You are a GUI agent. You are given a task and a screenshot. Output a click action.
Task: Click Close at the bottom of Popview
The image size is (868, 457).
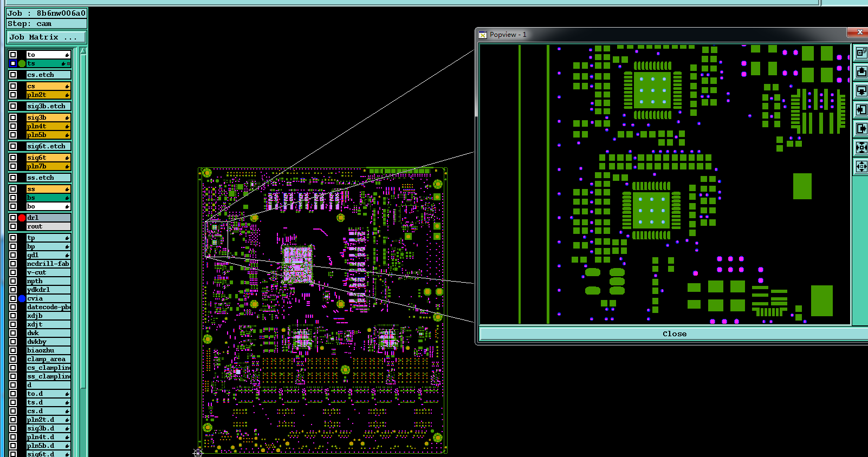(674, 334)
